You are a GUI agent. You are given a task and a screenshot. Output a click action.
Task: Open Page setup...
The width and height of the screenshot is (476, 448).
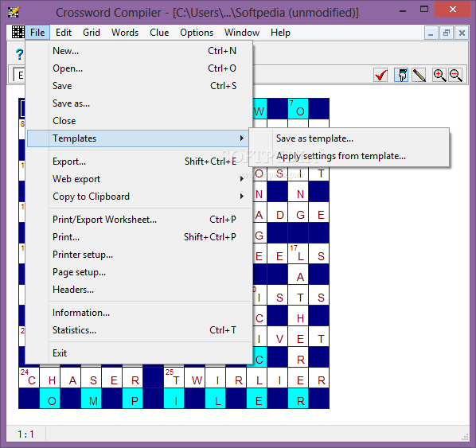(x=139, y=272)
